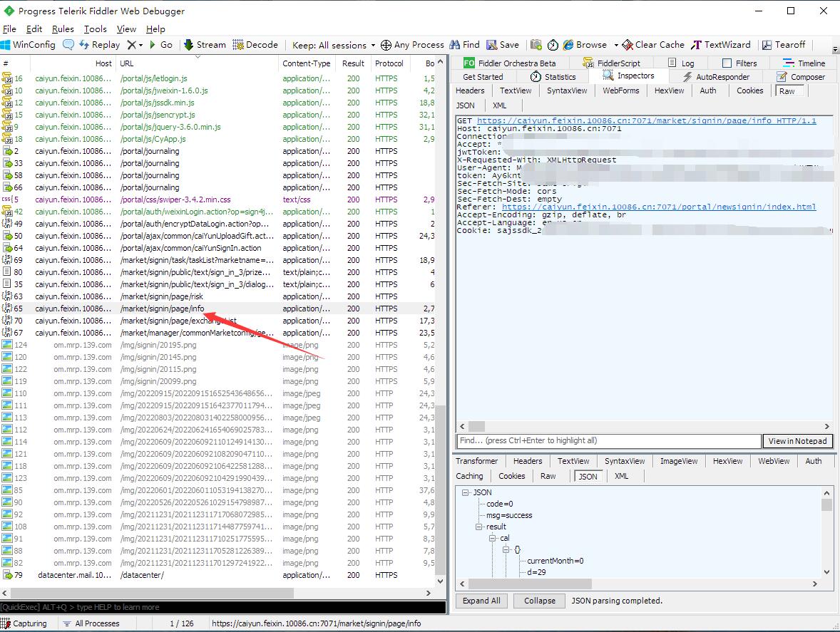Replay the selected session
840x632 pixels.
coord(100,45)
